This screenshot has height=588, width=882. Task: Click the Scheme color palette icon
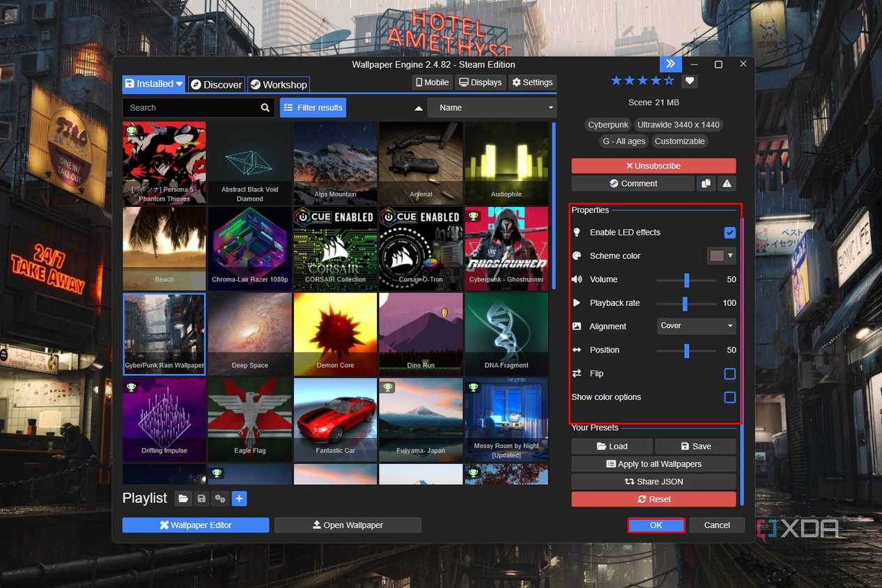click(x=577, y=256)
